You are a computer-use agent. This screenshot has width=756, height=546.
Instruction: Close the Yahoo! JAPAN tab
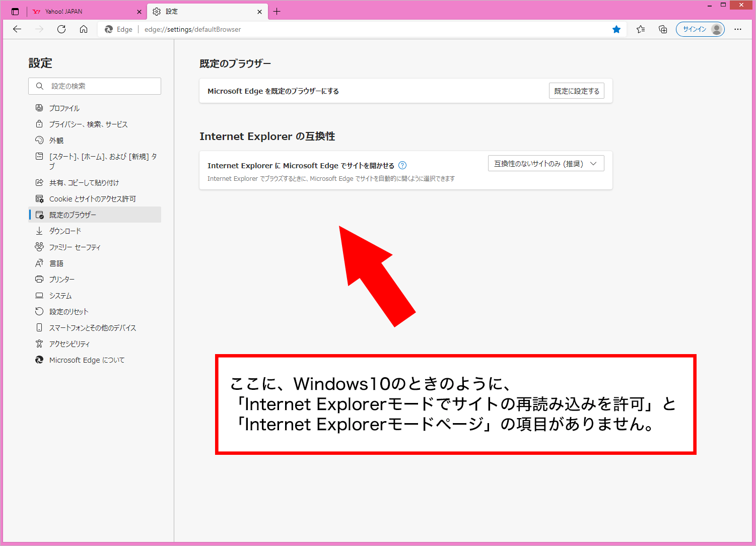[139, 12]
